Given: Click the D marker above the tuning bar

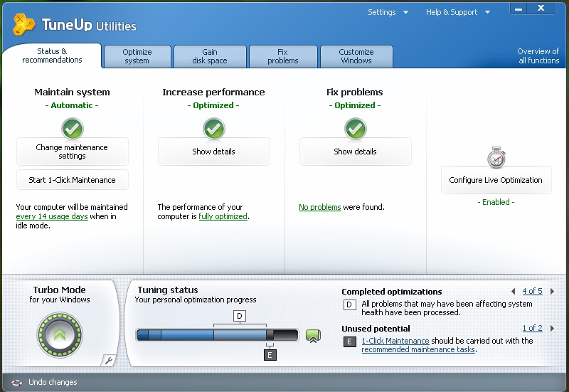Looking at the screenshot, I should (x=240, y=316).
